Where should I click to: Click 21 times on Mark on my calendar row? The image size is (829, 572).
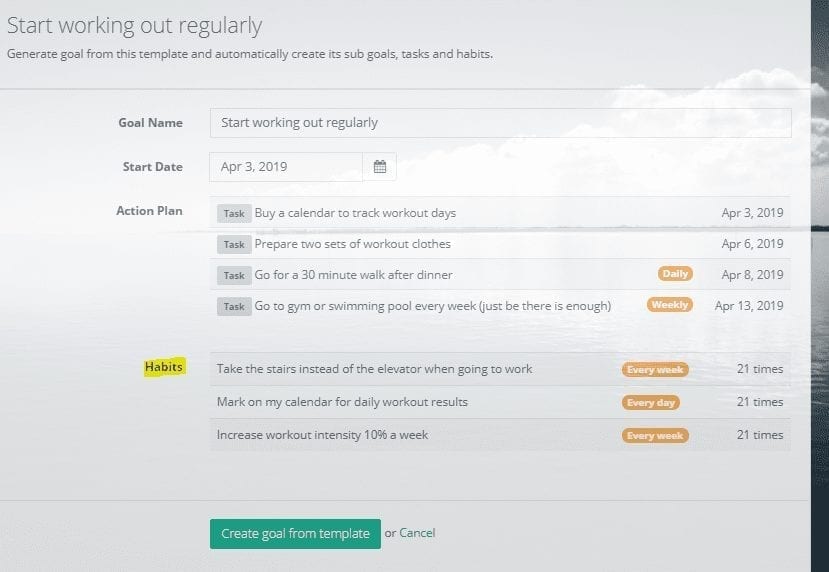click(760, 402)
